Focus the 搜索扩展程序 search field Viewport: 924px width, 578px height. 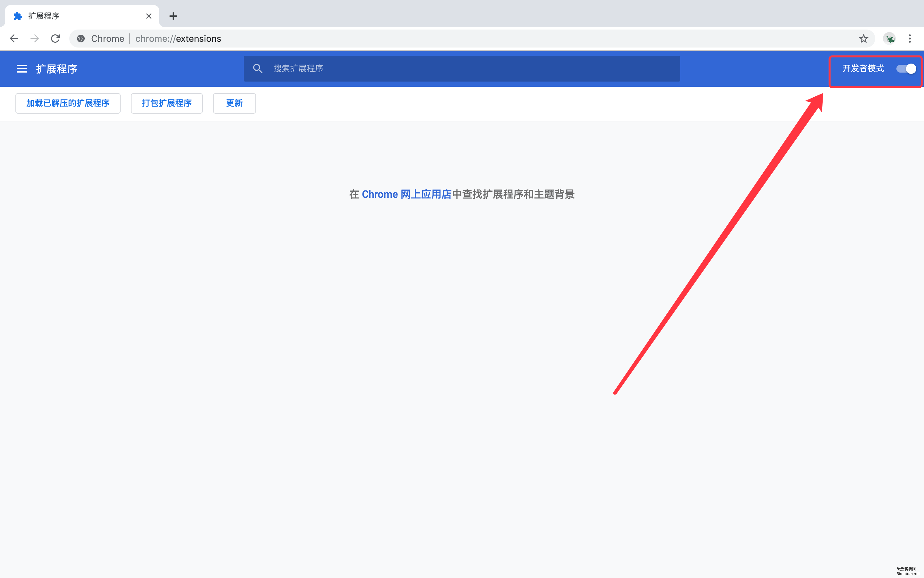point(462,69)
